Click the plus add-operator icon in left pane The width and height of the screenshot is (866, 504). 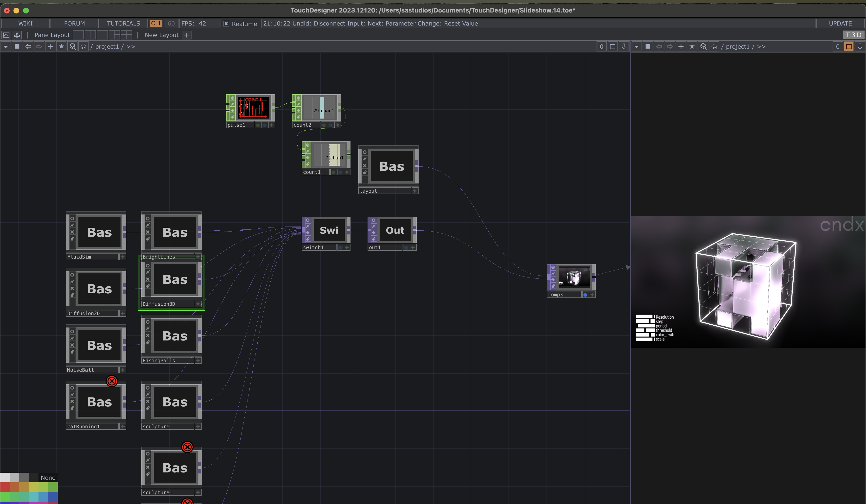coord(50,46)
